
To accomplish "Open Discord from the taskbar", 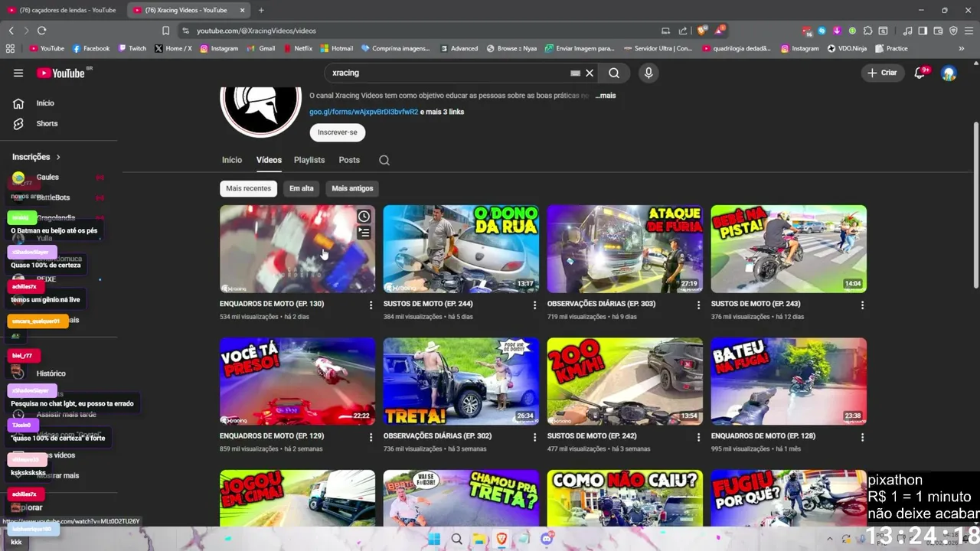I will pos(547,539).
